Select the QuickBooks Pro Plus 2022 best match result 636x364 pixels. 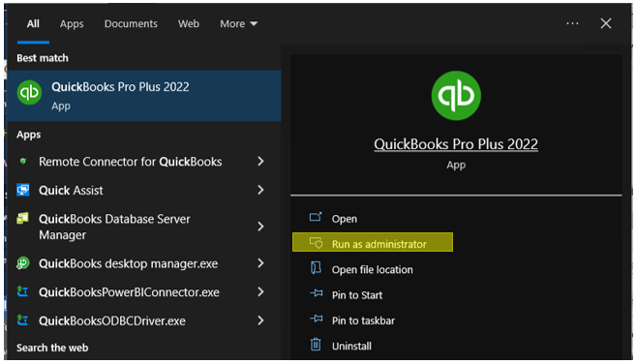144,96
